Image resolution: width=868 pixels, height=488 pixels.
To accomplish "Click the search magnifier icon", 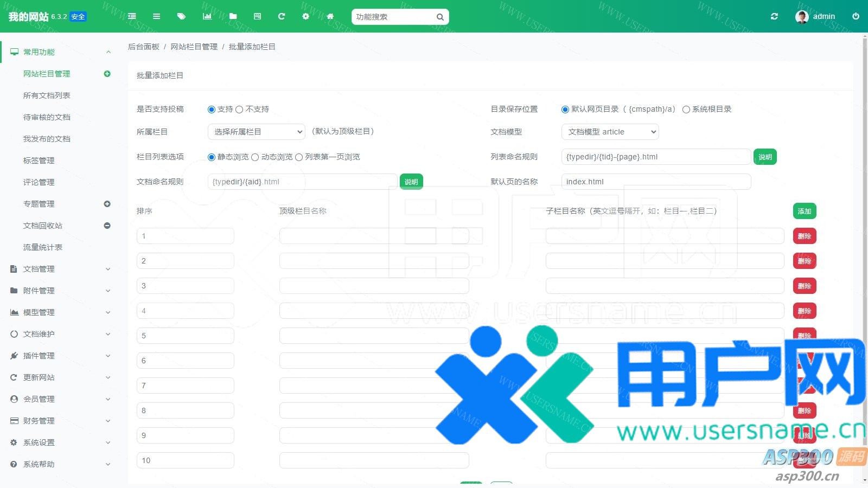I will (440, 17).
